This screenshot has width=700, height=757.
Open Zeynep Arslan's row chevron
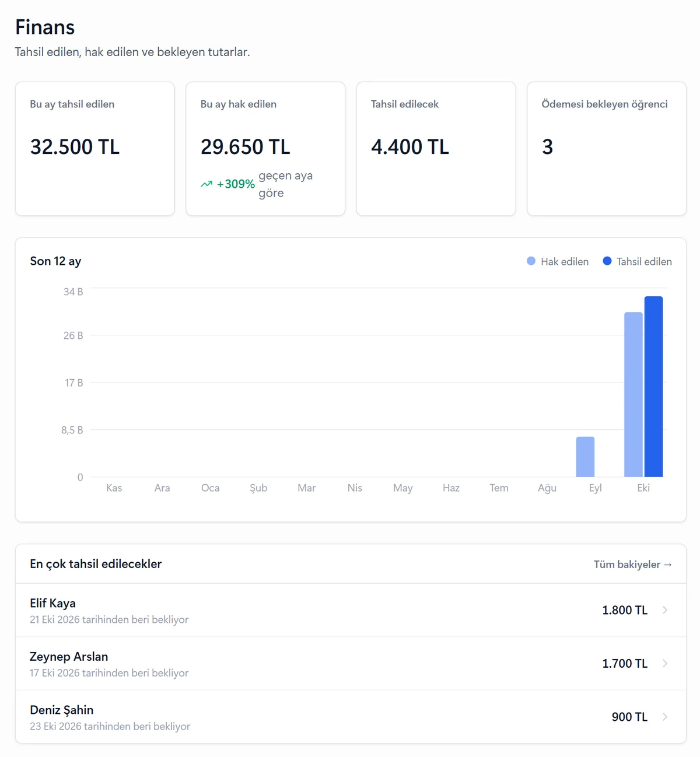pyautogui.click(x=665, y=664)
